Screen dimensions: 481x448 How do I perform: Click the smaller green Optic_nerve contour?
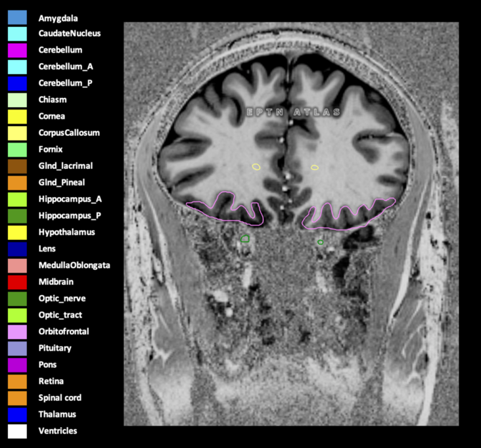[x=320, y=242]
